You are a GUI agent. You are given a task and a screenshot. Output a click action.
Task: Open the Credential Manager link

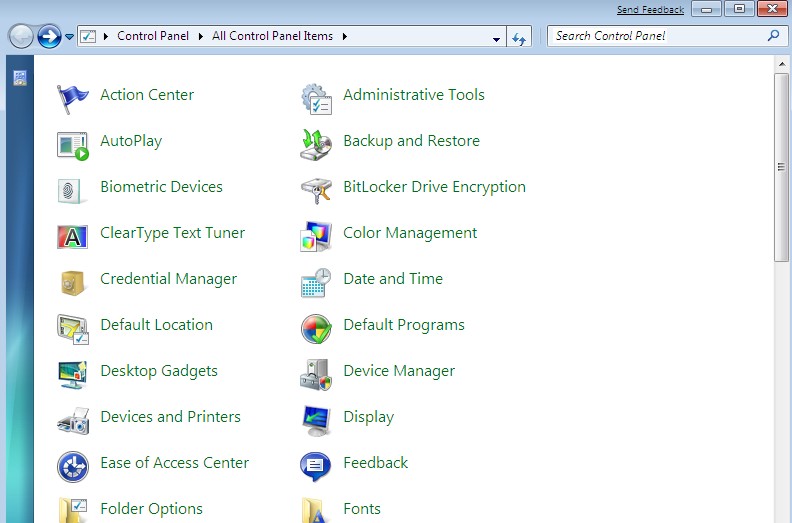(168, 279)
